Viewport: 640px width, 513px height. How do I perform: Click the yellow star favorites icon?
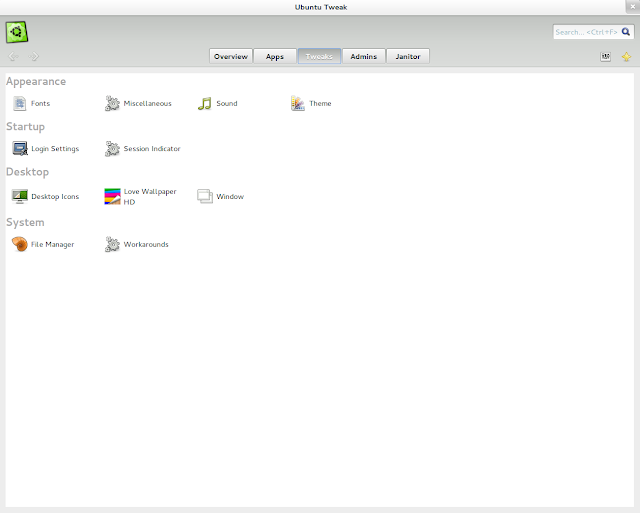626,57
